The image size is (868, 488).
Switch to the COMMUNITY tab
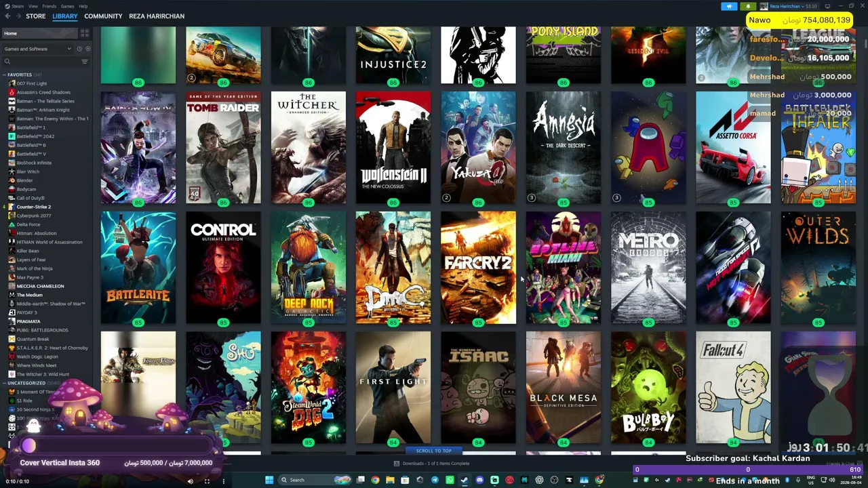[103, 16]
